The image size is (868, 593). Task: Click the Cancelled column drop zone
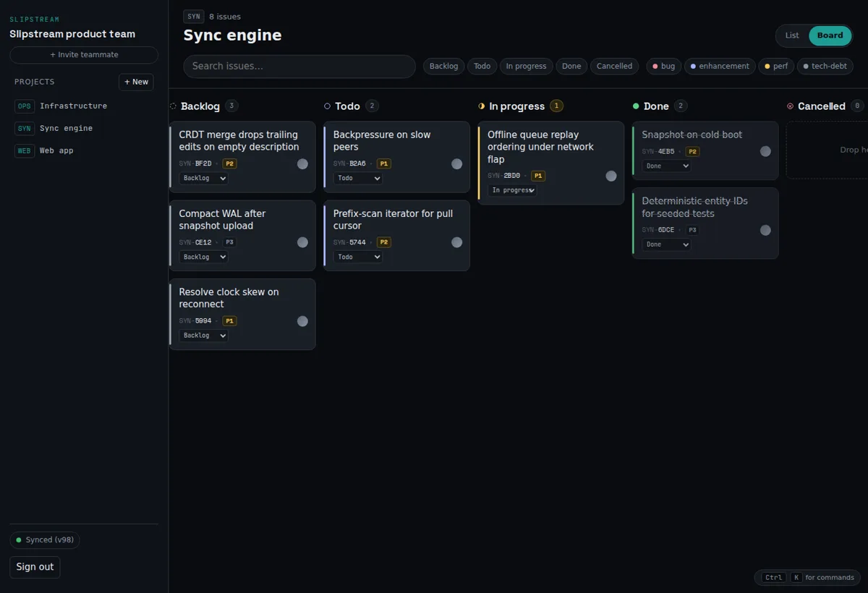pyautogui.click(x=827, y=150)
